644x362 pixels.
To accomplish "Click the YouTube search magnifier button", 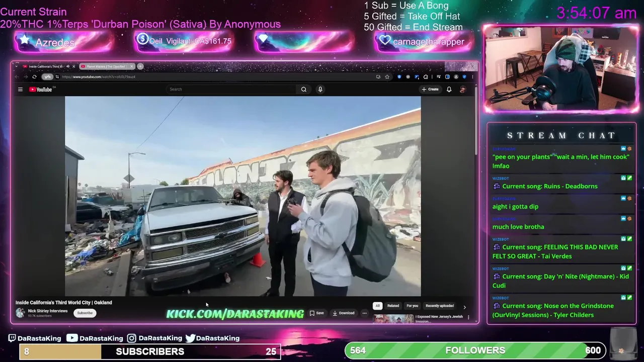I will click(304, 89).
